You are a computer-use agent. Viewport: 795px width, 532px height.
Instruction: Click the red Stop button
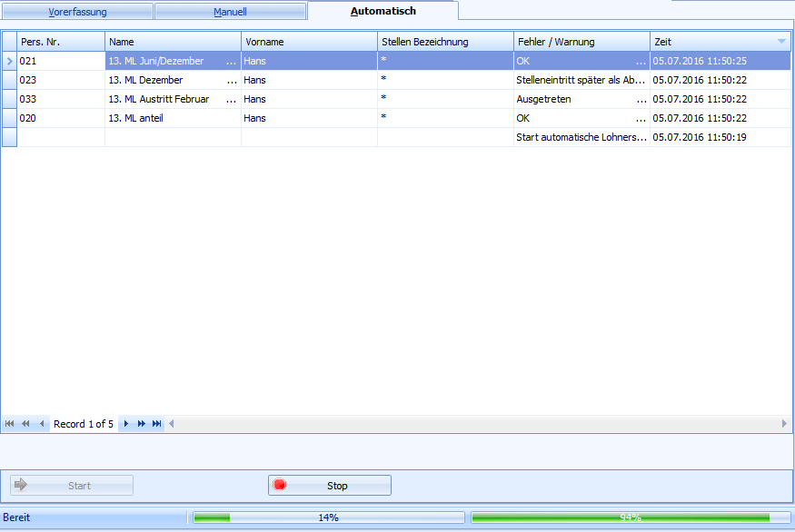329,486
